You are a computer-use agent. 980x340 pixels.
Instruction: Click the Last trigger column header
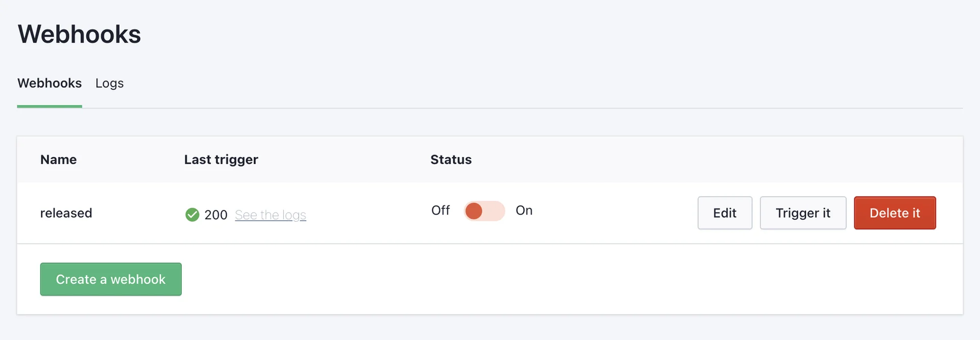(221, 160)
